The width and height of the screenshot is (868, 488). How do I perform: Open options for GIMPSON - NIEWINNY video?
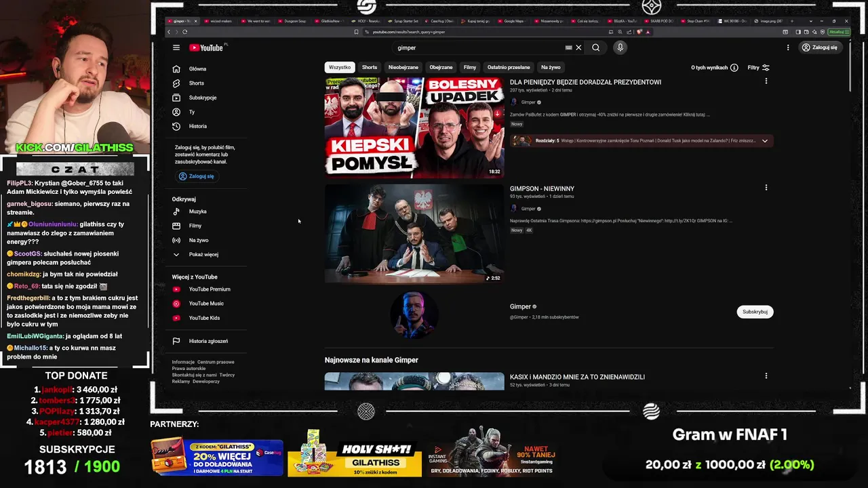(x=766, y=188)
